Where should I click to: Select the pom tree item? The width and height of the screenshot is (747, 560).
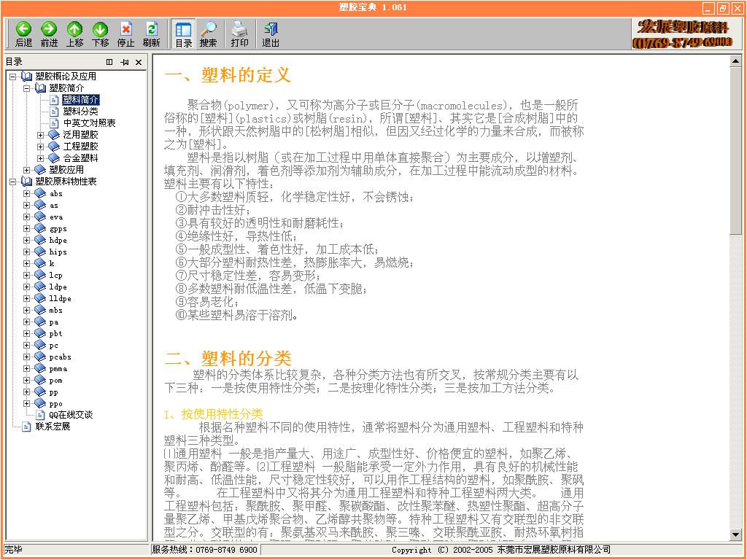55,381
